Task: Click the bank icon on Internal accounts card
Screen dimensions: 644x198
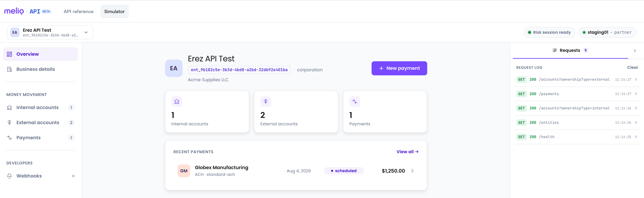Action: click(177, 102)
